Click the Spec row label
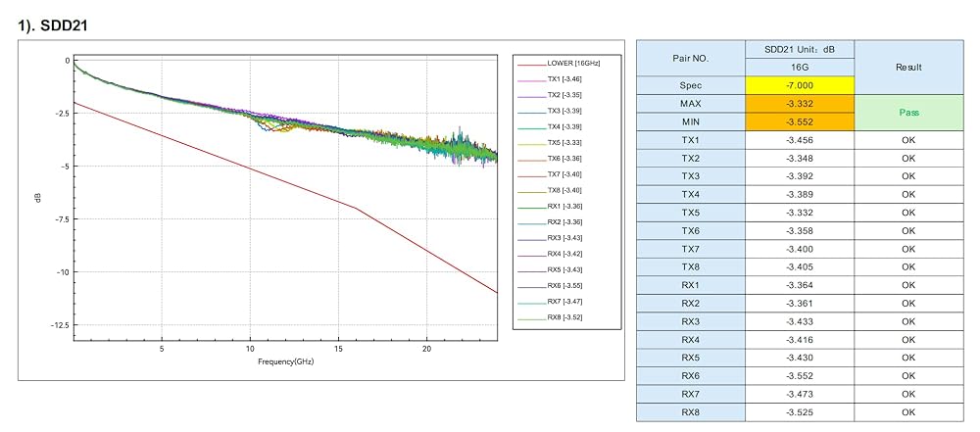 pos(691,85)
